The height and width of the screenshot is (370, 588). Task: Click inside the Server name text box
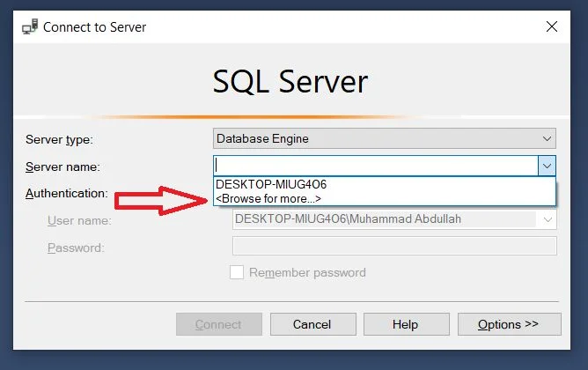tap(374, 166)
